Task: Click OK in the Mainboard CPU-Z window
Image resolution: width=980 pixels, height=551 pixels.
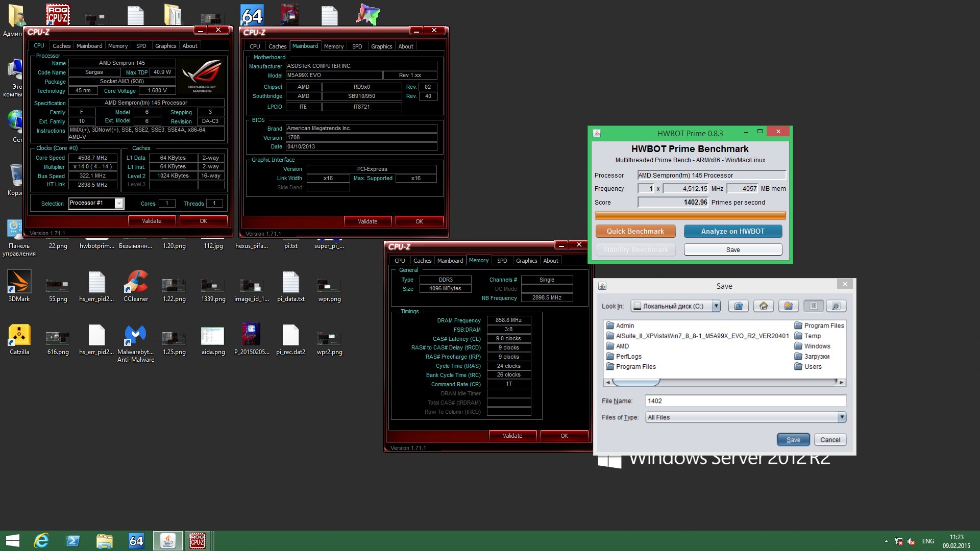Action: (x=419, y=221)
